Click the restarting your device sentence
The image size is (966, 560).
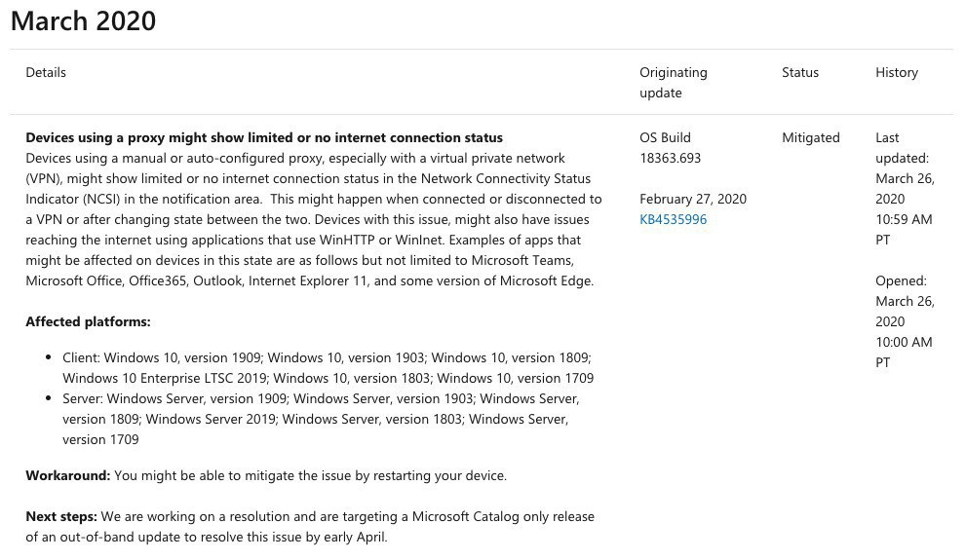point(312,475)
